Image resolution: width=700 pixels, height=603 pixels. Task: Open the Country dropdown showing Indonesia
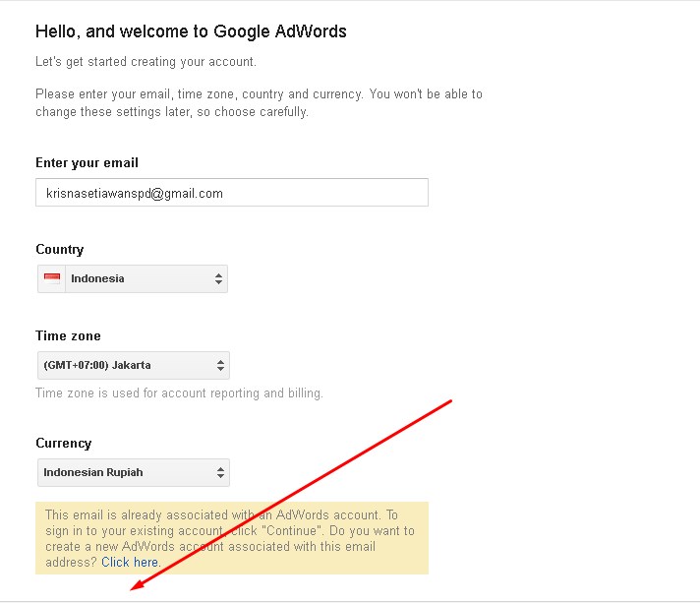[133, 278]
